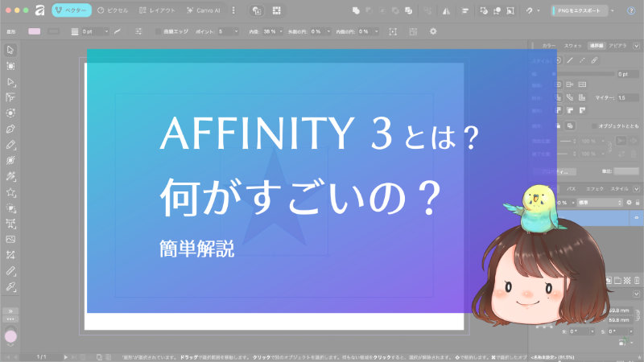
Task: Click the play button in status bar
Action: click(66, 357)
